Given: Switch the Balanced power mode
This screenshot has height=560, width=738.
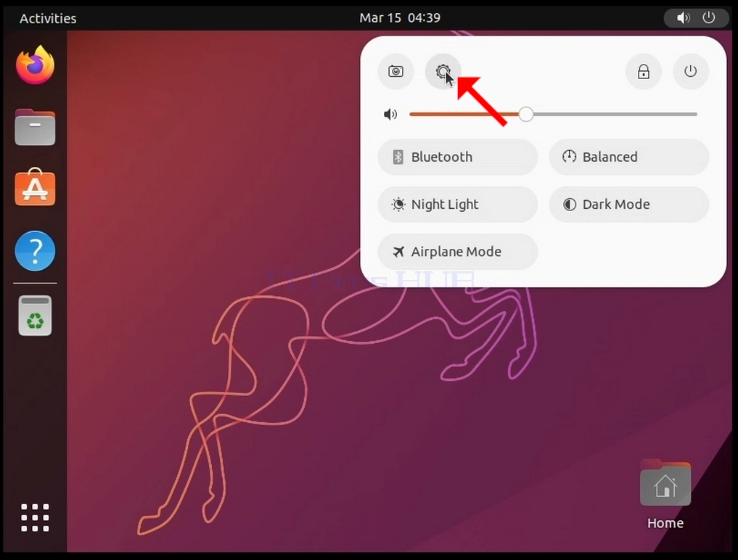Looking at the screenshot, I should click(629, 157).
